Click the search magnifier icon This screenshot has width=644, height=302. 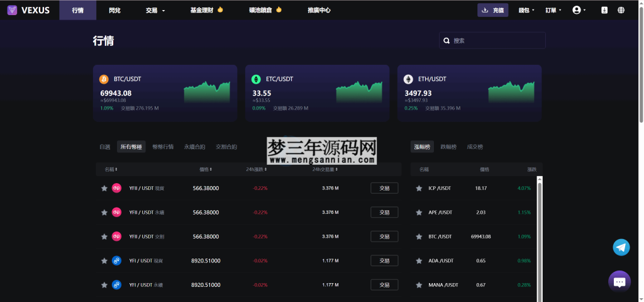pos(447,41)
